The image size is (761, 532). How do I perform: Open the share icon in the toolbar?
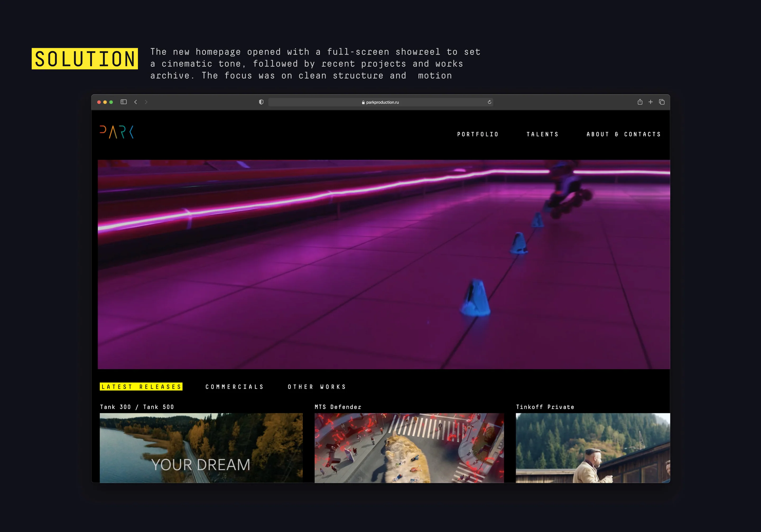[x=640, y=102]
